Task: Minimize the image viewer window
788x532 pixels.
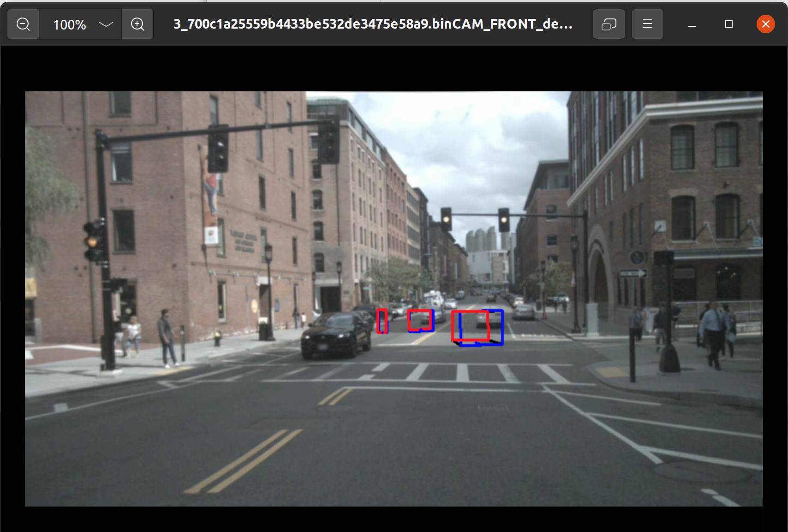Action: click(692, 24)
